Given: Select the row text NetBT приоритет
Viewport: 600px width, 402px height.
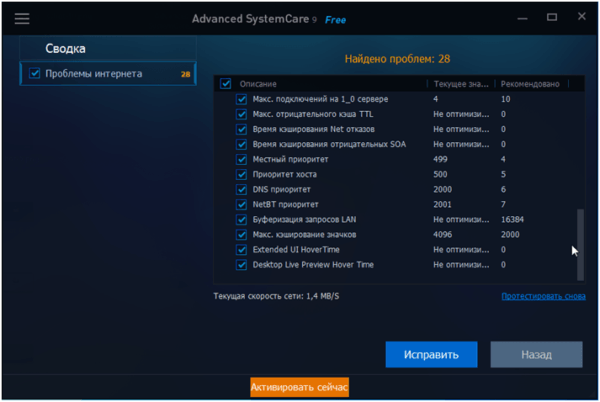Looking at the screenshot, I should click(285, 204).
